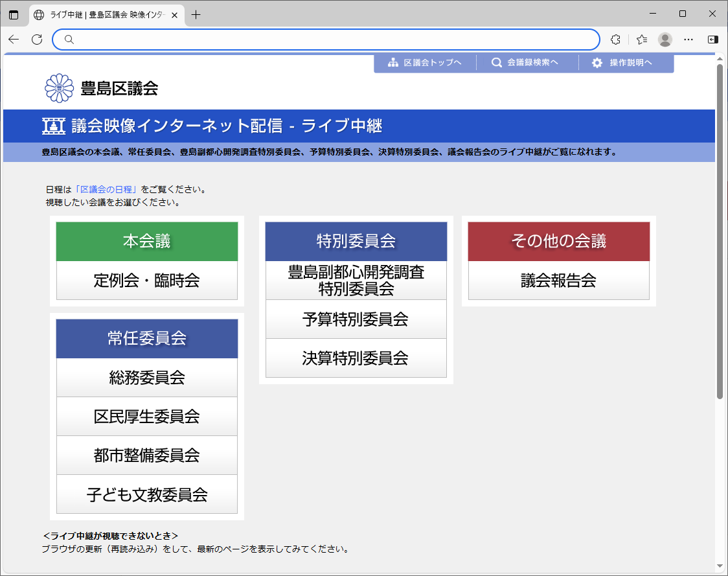Open 議会報告会 live stream
728x576 pixels.
click(x=558, y=281)
